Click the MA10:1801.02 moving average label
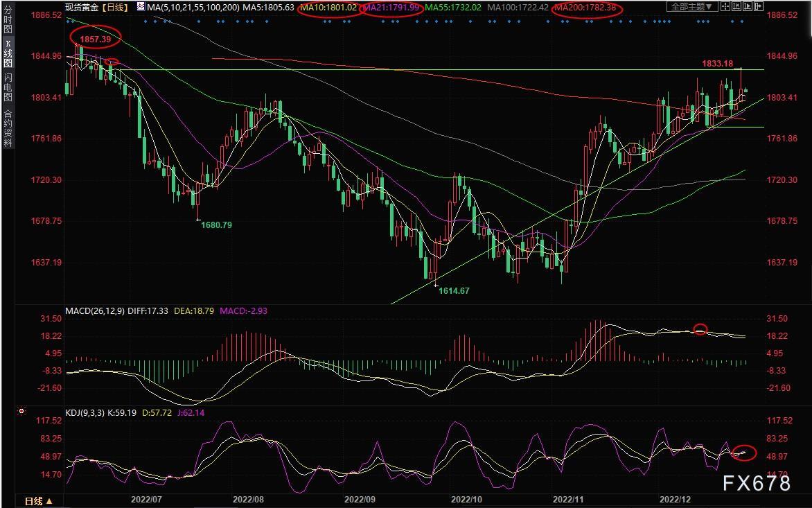 point(329,7)
